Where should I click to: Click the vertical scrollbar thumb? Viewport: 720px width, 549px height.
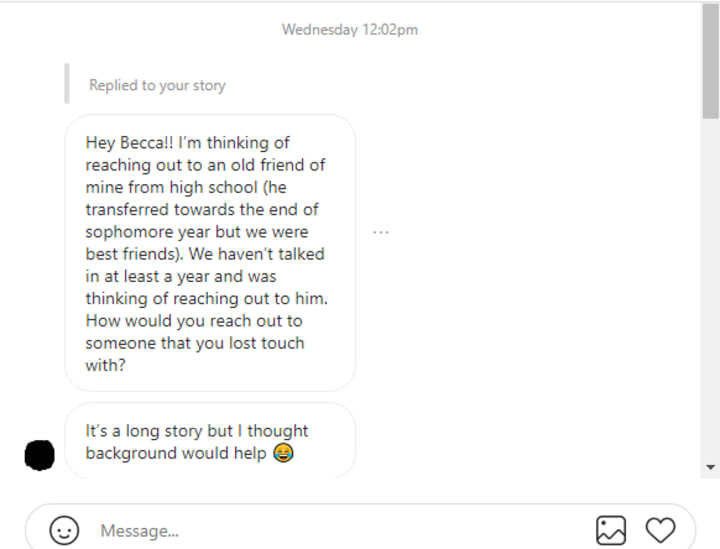click(x=711, y=62)
